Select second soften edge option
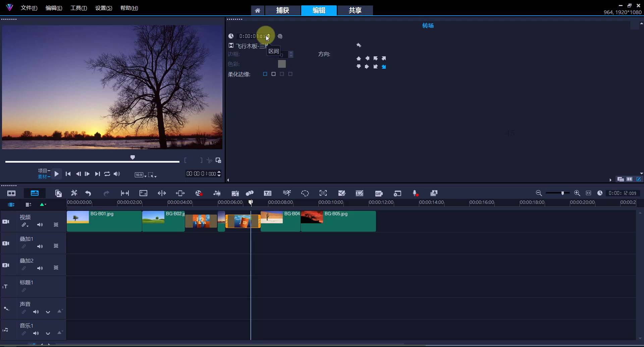644x347 pixels. pyautogui.click(x=273, y=74)
